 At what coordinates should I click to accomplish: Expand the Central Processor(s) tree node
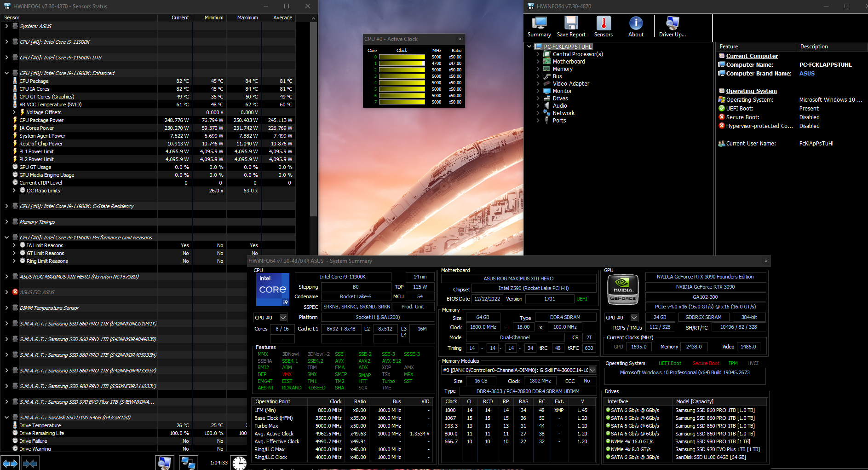[x=538, y=54]
